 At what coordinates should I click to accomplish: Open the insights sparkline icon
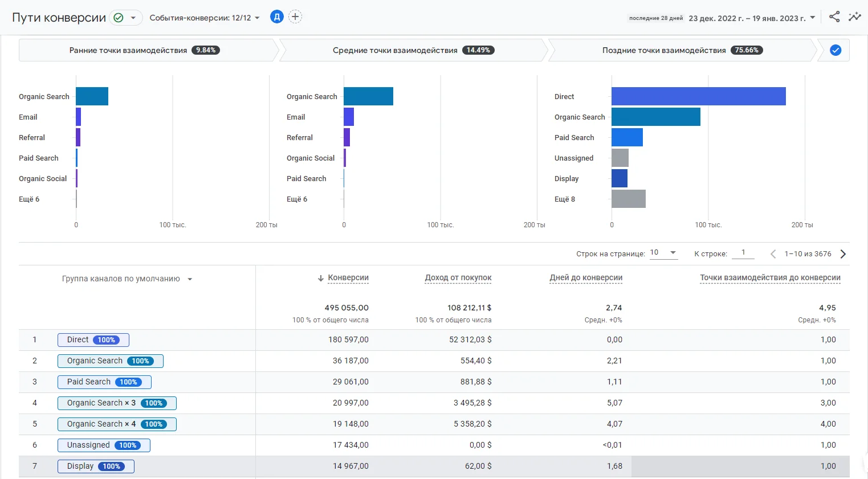point(854,17)
